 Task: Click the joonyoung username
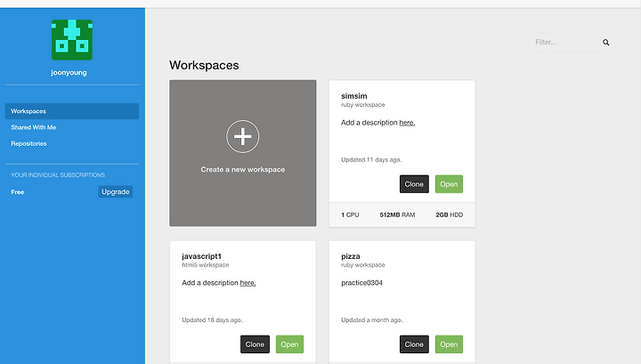click(x=69, y=72)
